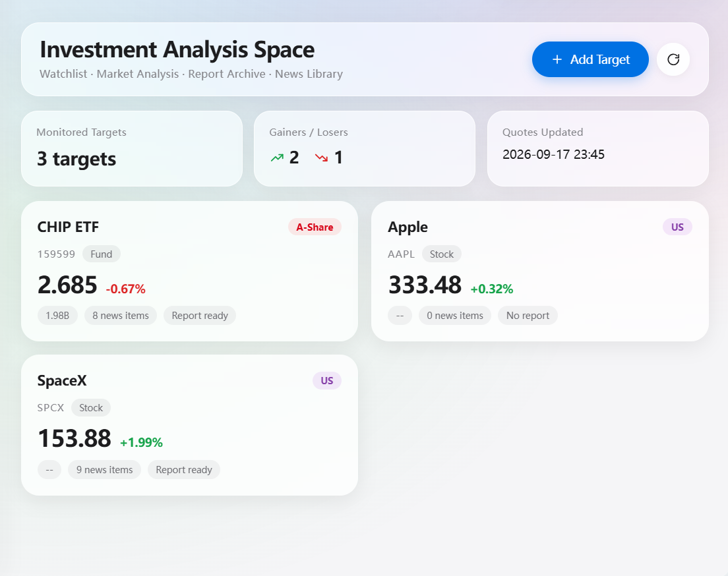Click the 2026-09-17 23:45 timestamp
This screenshot has width=728, height=576.
point(553,155)
